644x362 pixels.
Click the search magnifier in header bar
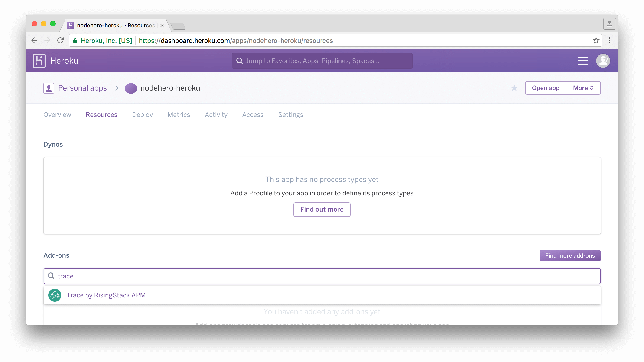(240, 61)
